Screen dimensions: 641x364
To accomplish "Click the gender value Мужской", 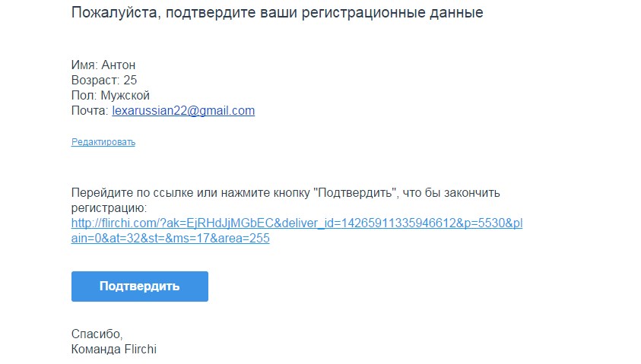I will [125, 96].
